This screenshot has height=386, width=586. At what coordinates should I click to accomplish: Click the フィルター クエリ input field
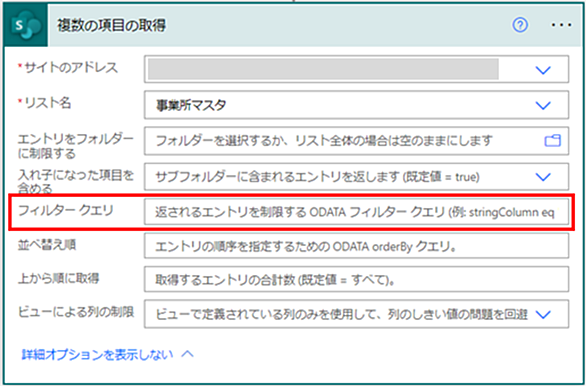click(357, 212)
